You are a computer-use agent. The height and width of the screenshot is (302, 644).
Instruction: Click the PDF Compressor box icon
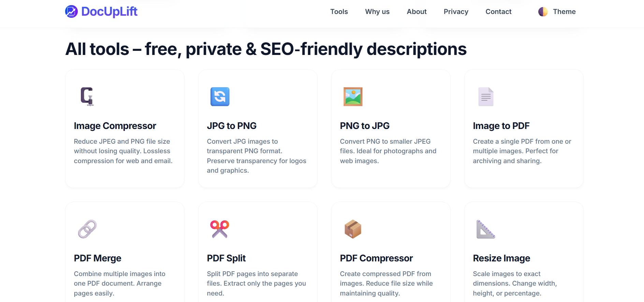click(x=353, y=229)
